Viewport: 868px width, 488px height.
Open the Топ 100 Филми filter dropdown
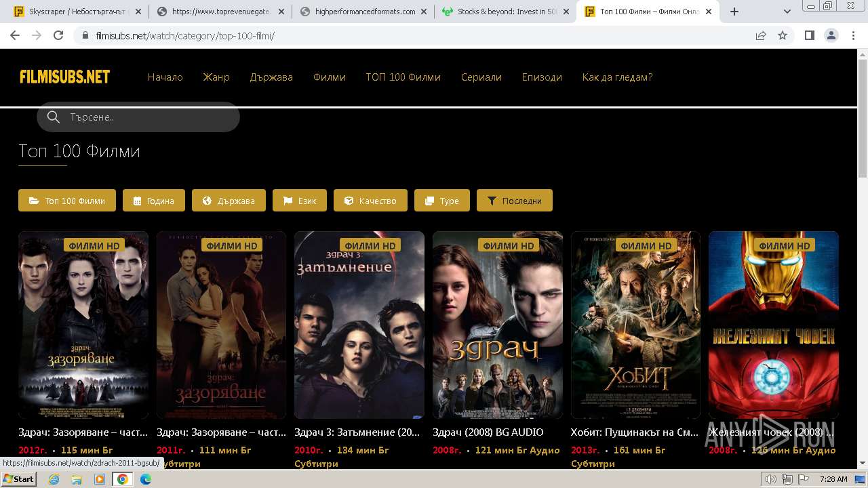click(x=67, y=201)
